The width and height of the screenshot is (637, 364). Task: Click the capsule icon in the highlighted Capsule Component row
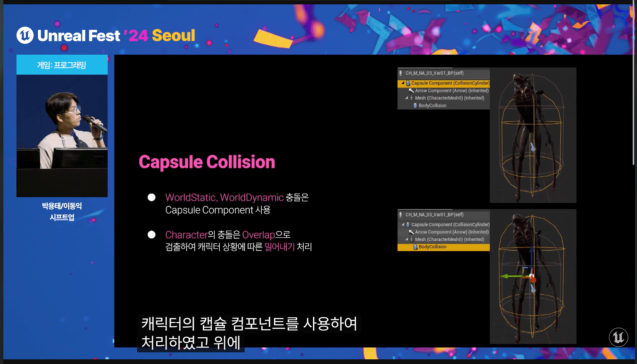point(408,83)
